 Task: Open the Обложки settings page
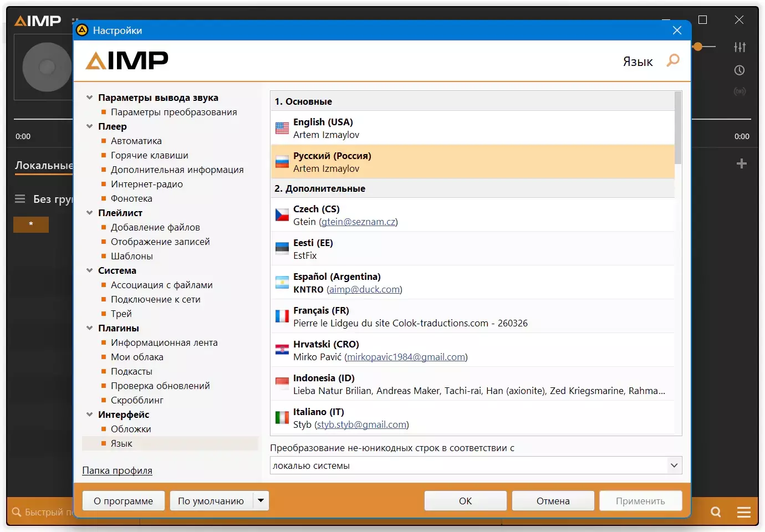click(131, 429)
